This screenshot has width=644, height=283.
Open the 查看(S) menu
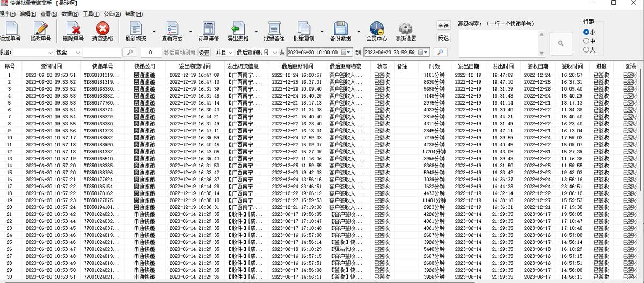tap(49, 14)
